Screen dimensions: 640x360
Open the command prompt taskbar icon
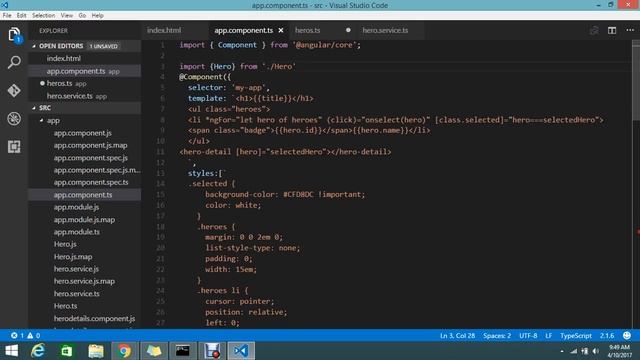[x=182, y=351]
